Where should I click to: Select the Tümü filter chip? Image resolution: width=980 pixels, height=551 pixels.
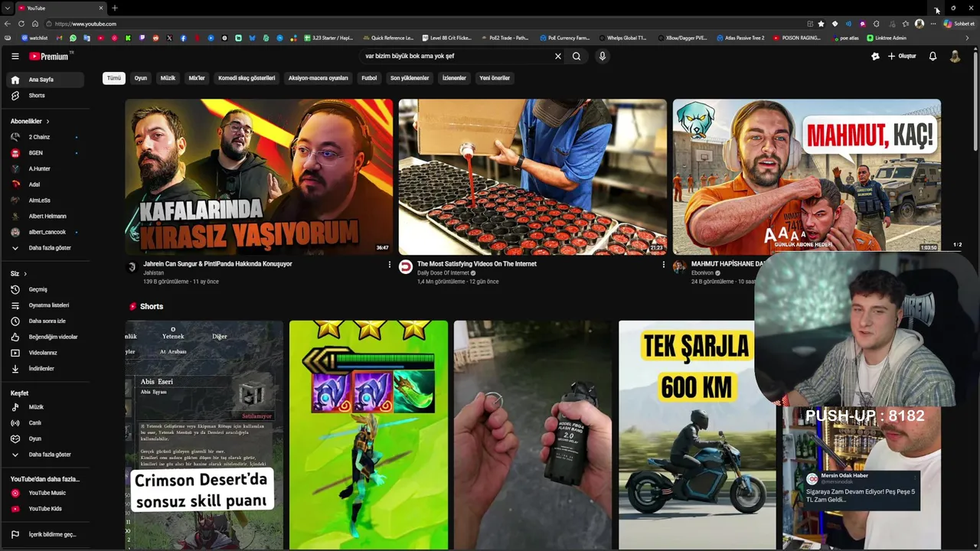(114, 78)
